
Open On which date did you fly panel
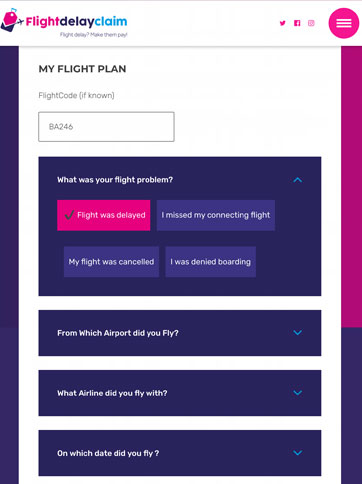pyautogui.click(x=180, y=453)
